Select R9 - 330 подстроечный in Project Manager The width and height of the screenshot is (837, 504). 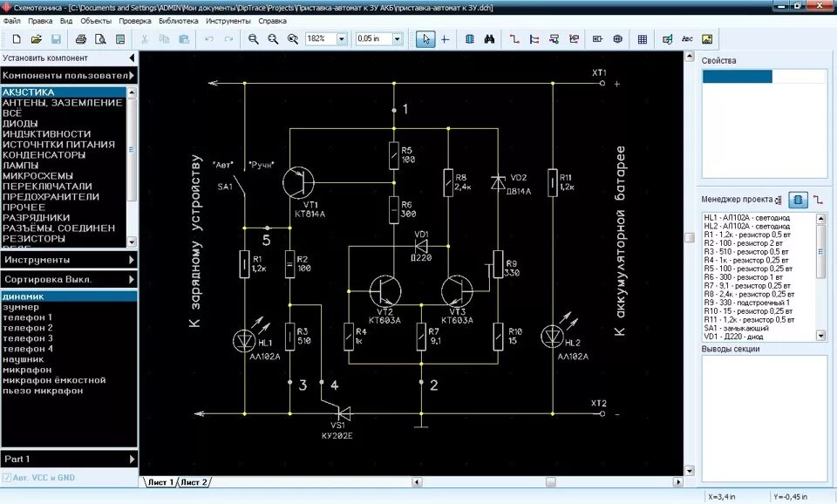746,303
